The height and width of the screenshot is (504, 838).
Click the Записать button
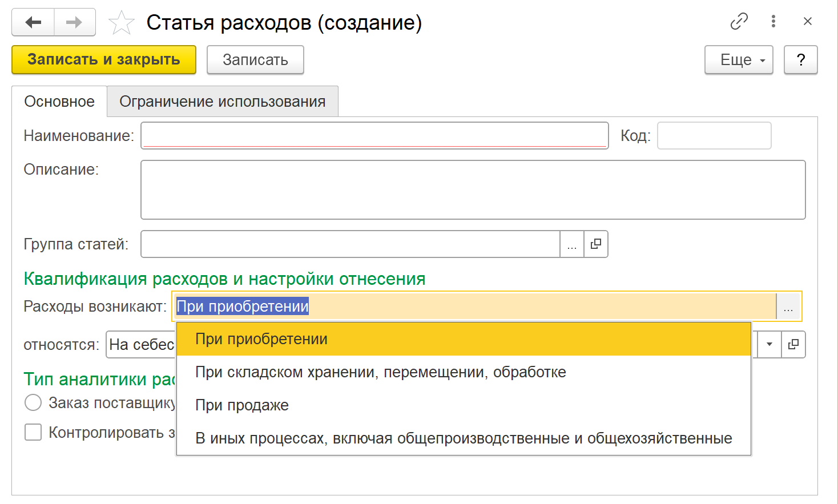click(255, 60)
